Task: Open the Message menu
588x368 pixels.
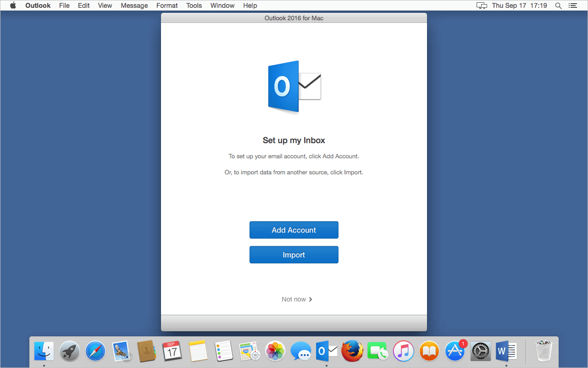Action: pyautogui.click(x=134, y=6)
